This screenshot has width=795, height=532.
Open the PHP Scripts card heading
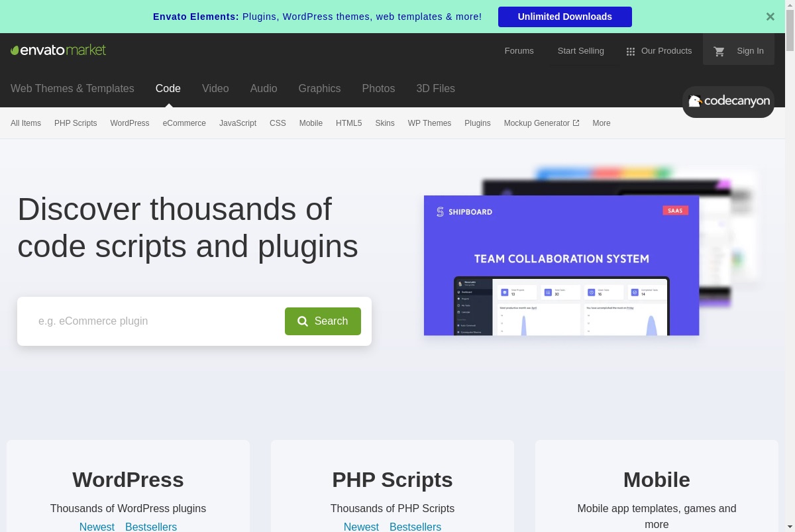tap(392, 480)
